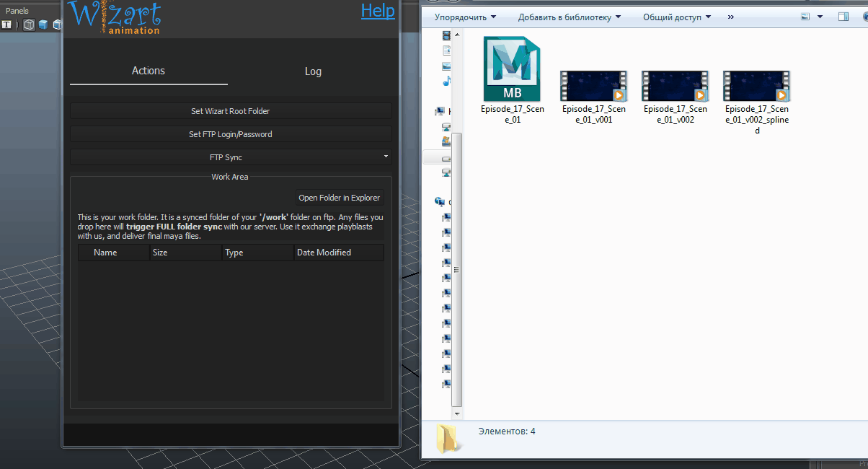Open the Panels menu
The height and width of the screenshot is (469, 868).
[17, 11]
